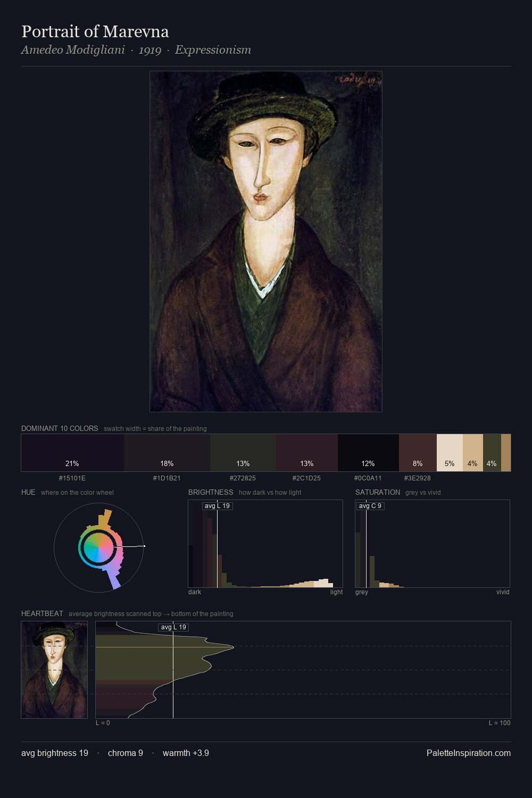Screen dimensions: 532x798
Task: Click the 12% black swatch #0C0A11
Action: click(x=368, y=453)
